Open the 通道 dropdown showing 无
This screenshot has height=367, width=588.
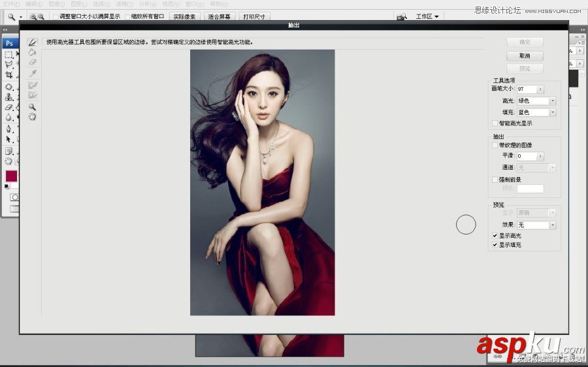tap(536, 167)
